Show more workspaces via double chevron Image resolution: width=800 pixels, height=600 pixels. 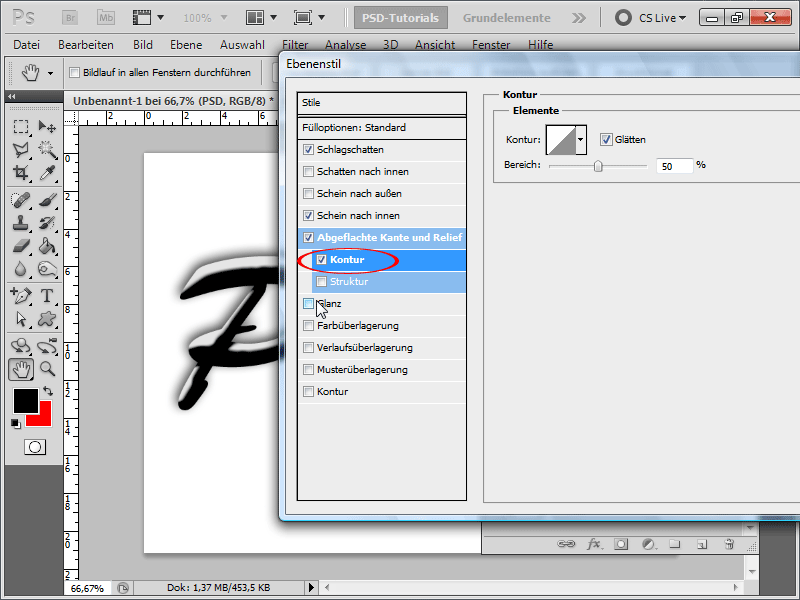point(579,18)
